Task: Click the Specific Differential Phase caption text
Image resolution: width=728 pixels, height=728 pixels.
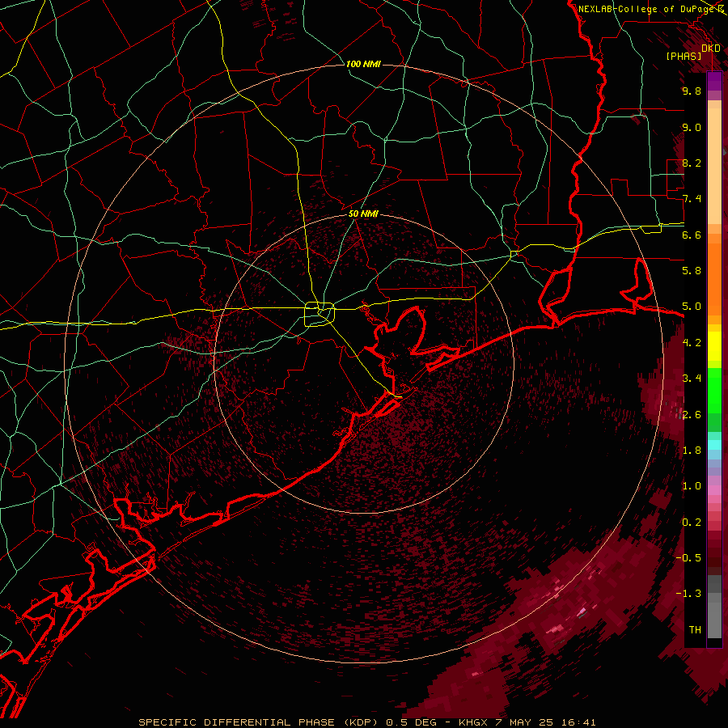Action: pyautogui.click(x=366, y=722)
